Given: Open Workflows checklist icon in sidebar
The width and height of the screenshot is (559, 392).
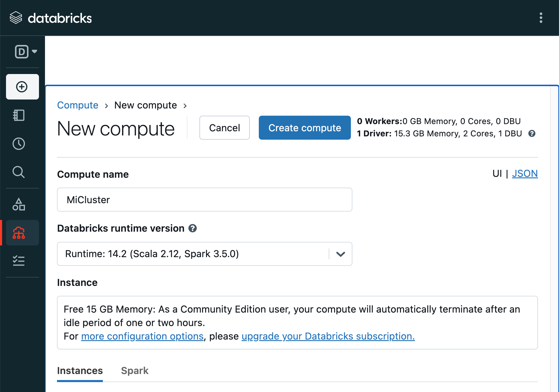Looking at the screenshot, I should 19,261.
